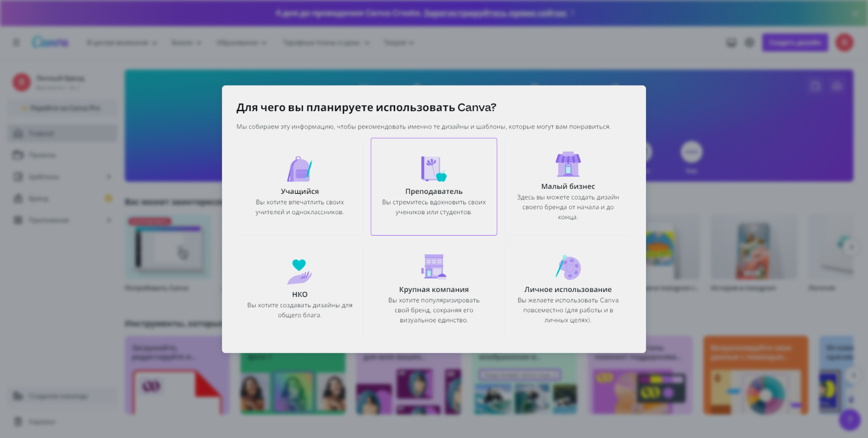Open the purple help question mark button

[x=850, y=420]
